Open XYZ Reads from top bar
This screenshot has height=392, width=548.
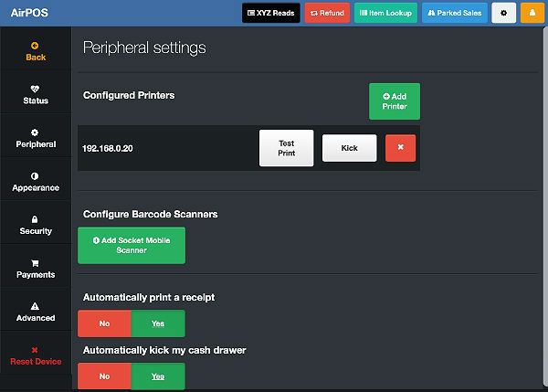click(x=271, y=13)
